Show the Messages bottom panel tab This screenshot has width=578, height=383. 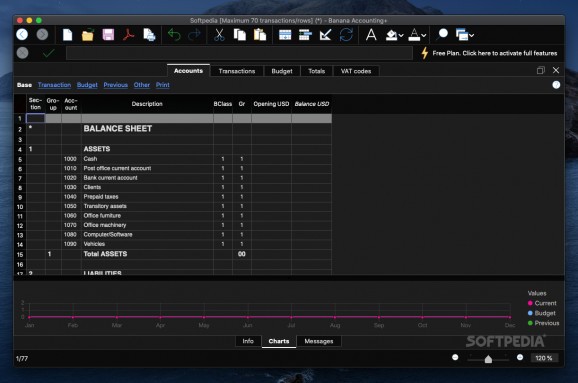[319, 341]
